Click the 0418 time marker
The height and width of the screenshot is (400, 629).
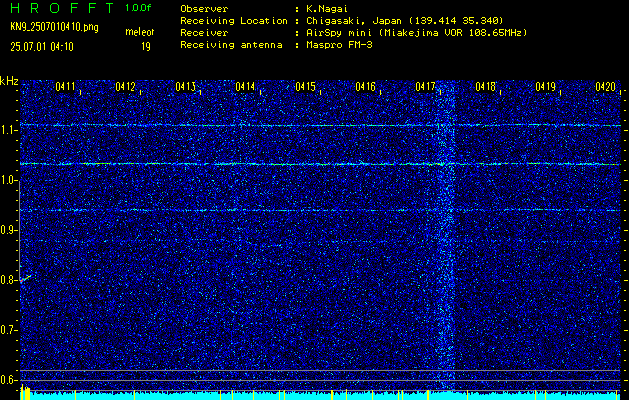tap(485, 86)
